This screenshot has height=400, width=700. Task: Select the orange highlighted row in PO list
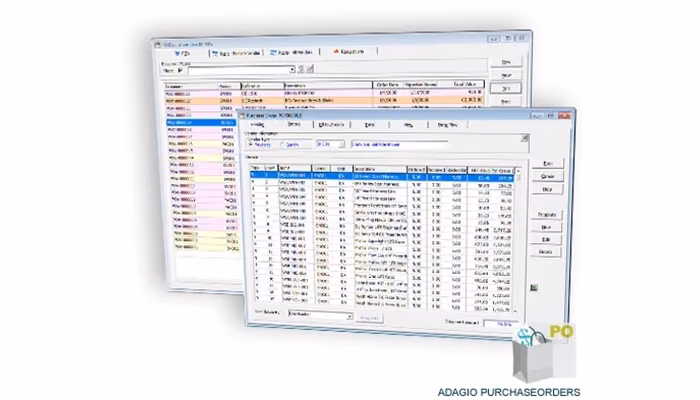point(324,100)
